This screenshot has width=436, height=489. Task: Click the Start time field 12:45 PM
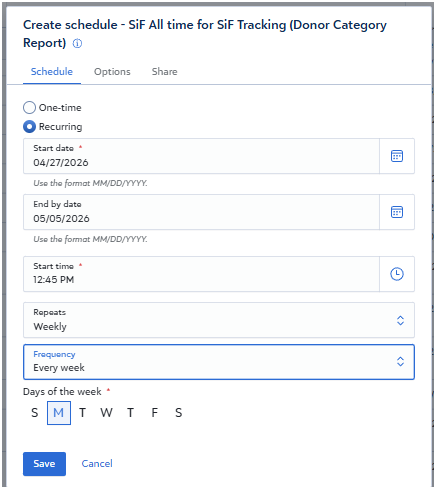201,274
